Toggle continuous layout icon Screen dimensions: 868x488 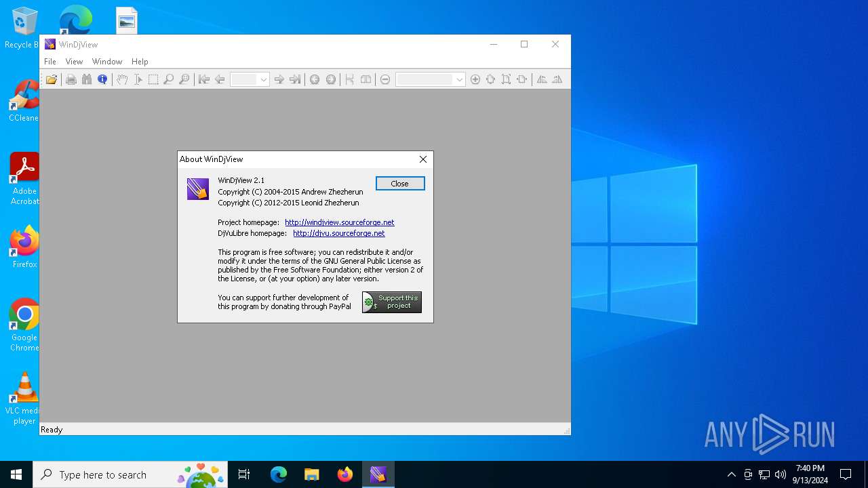click(350, 79)
